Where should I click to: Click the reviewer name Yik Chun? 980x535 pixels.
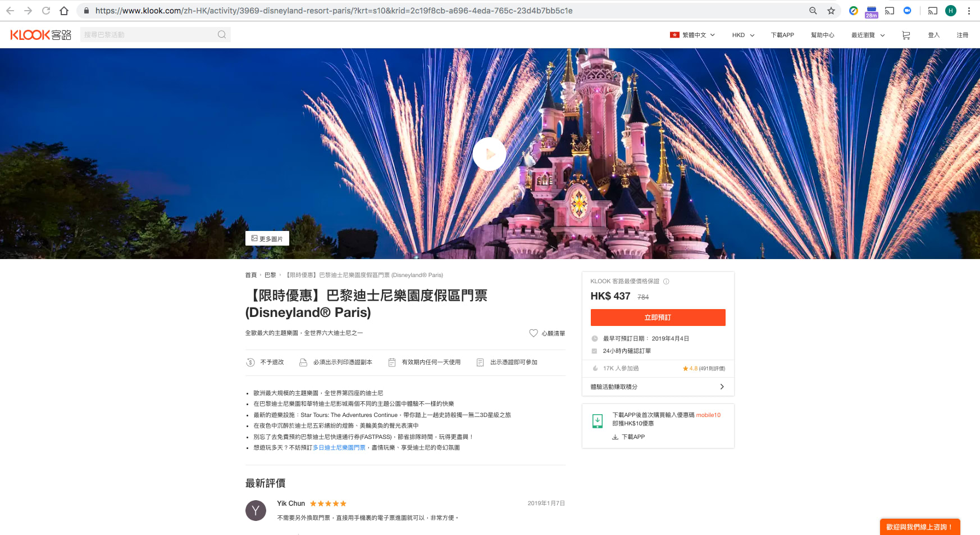[x=291, y=504]
